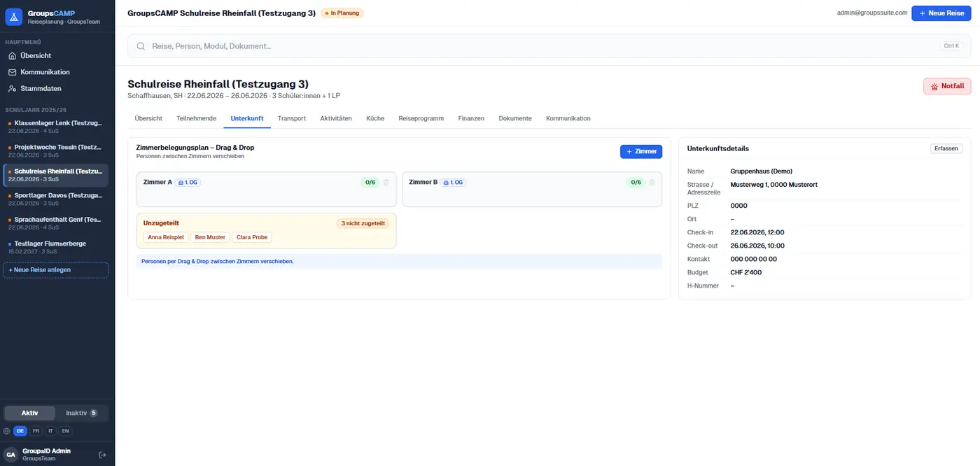Image resolution: width=980 pixels, height=466 pixels.
Task: Open the Dokumente tab
Action: click(515, 118)
